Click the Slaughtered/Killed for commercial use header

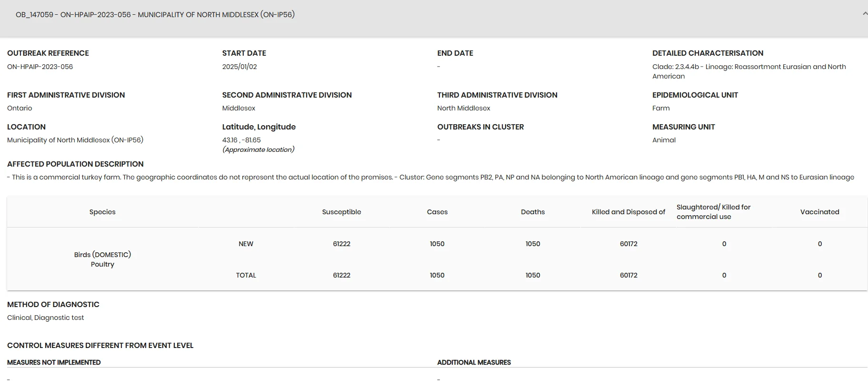[713, 212]
